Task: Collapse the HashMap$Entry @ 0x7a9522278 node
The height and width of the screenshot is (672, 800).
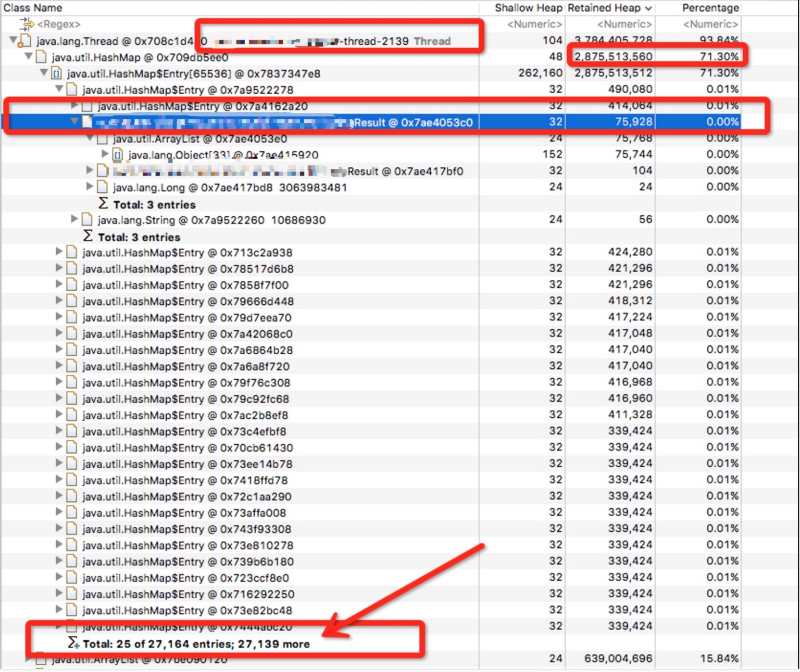Action: point(59,88)
